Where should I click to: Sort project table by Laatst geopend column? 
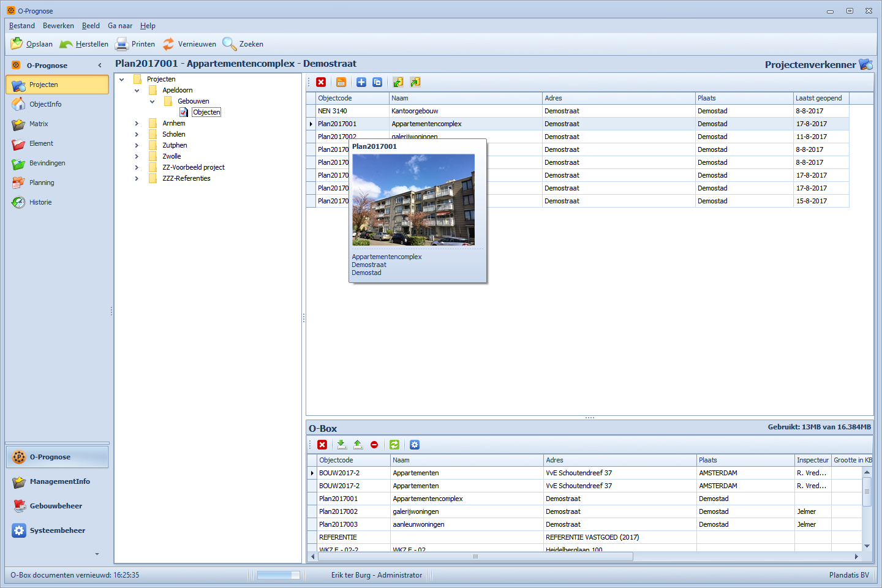[821, 98]
